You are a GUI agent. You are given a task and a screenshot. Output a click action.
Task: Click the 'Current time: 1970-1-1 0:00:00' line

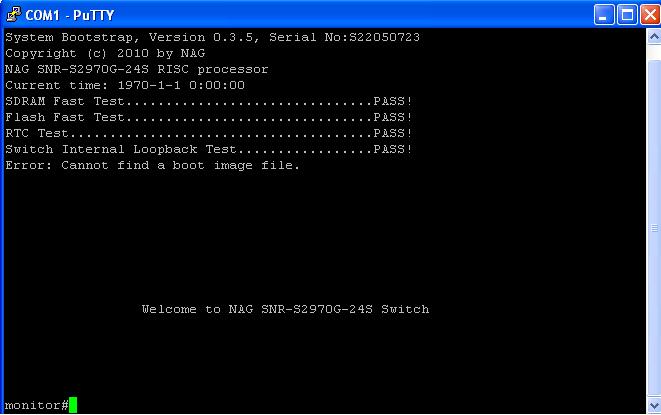(x=125, y=85)
